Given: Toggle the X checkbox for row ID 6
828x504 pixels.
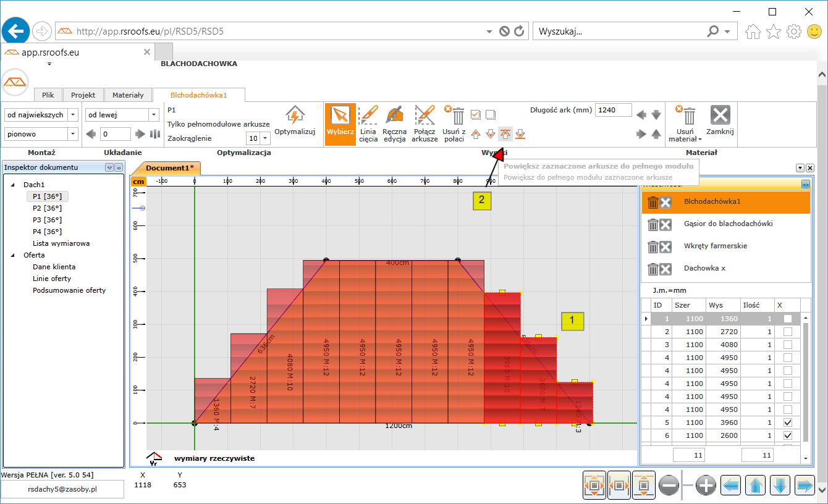Looking at the screenshot, I should coord(787,435).
